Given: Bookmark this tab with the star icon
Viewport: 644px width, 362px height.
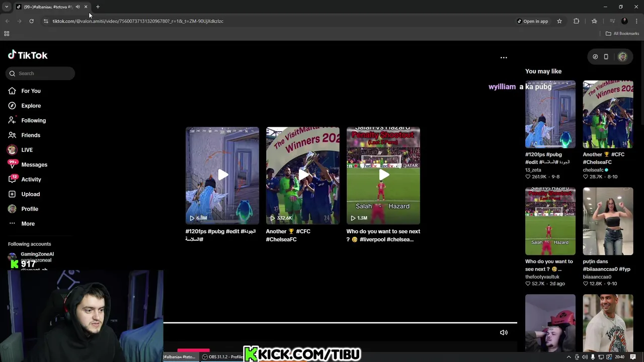Looking at the screenshot, I should coord(559,21).
